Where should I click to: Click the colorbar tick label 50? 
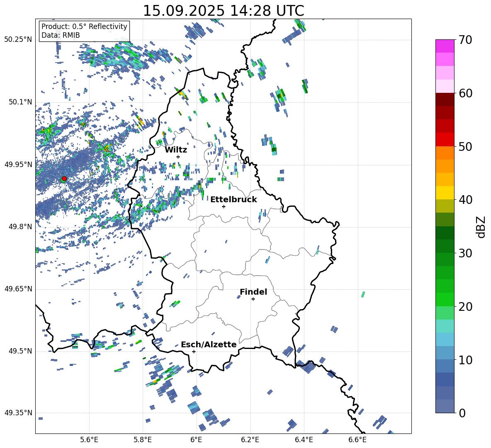pos(465,147)
